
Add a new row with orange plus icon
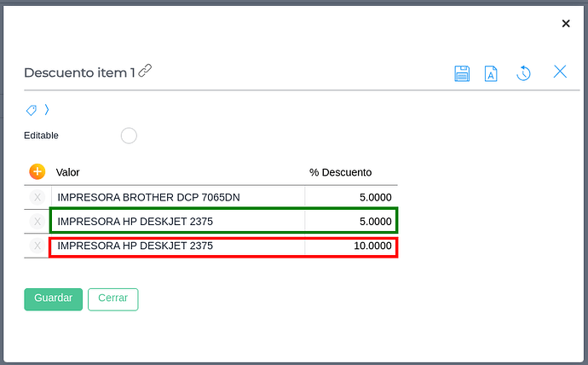pyautogui.click(x=37, y=172)
